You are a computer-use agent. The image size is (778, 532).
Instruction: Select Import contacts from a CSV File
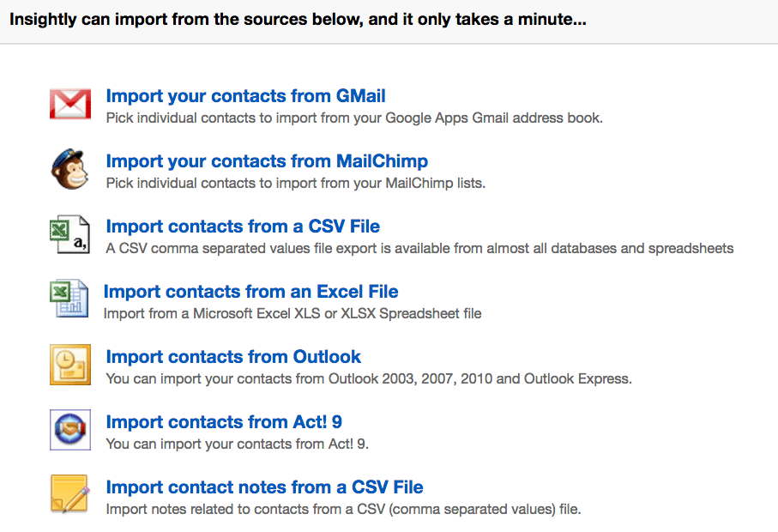tap(243, 227)
